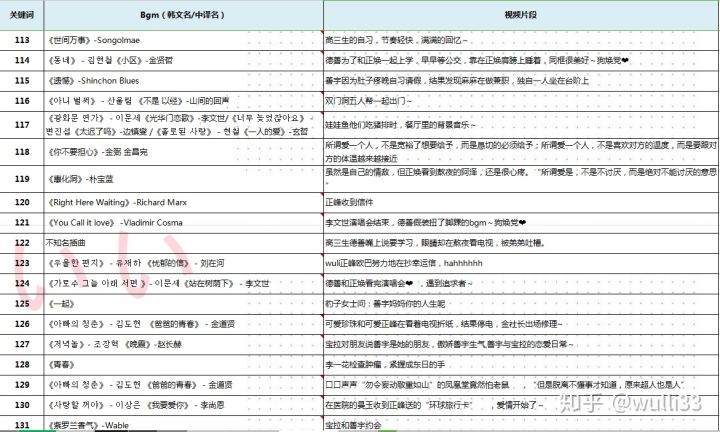Click the "所谓爱一个人" video cell in row 118
This screenshot has height=432, width=720.
[521, 152]
